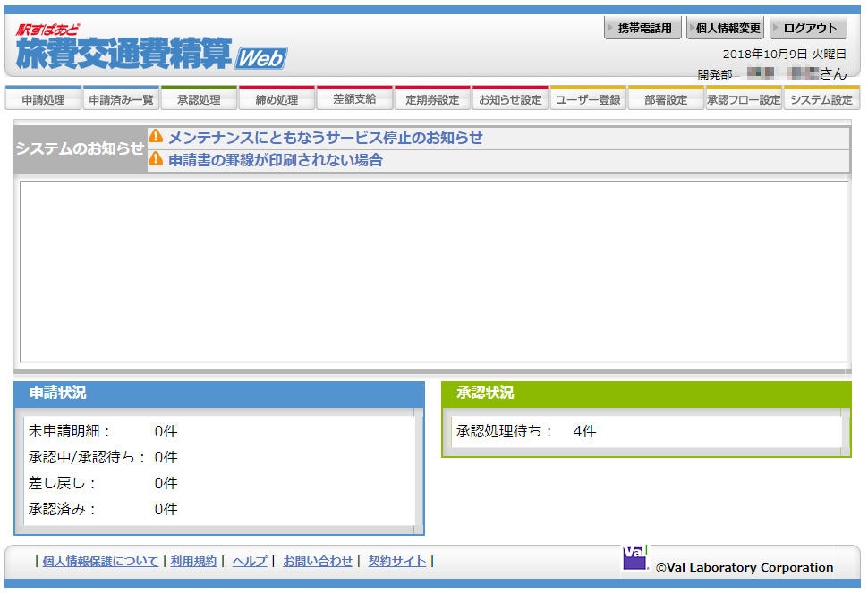Go to the 締め処理 tab
The width and height of the screenshot is (868, 593).
[x=277, y=99]
